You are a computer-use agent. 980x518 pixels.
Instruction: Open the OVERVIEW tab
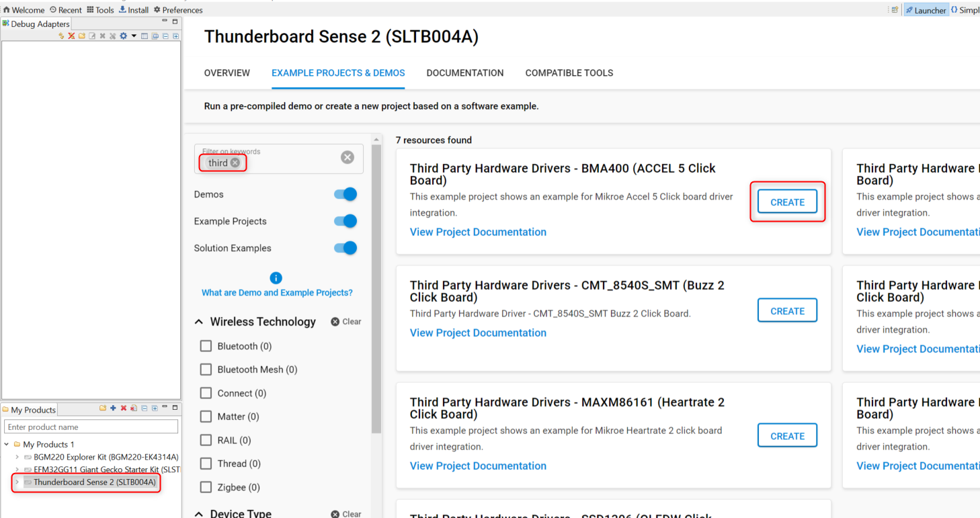pos(227,73)
